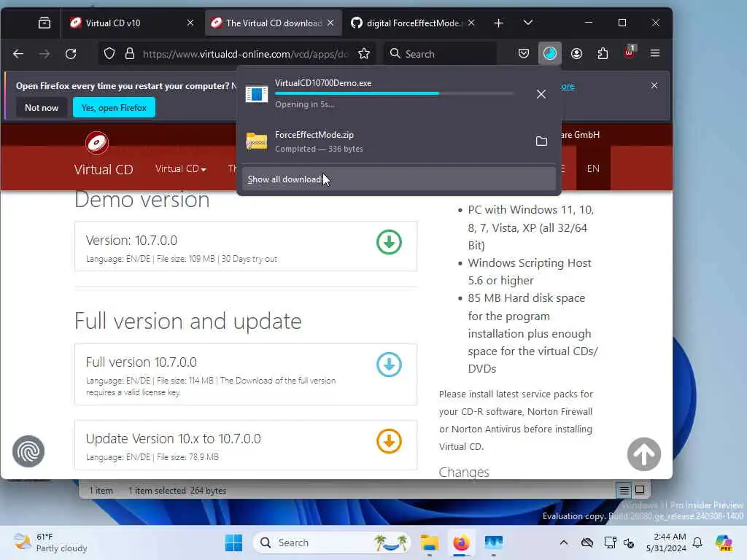This screenshot has height=560, width=747.
Task: Click the VirtualCD10700Demo.exe download progress bar
Action: 394,94
